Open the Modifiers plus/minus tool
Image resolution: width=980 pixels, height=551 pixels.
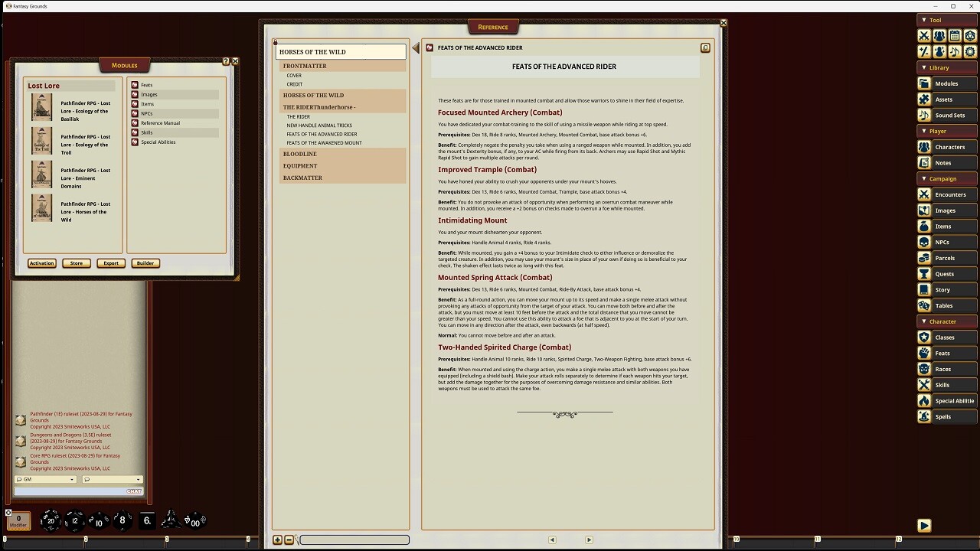(924, 51)
